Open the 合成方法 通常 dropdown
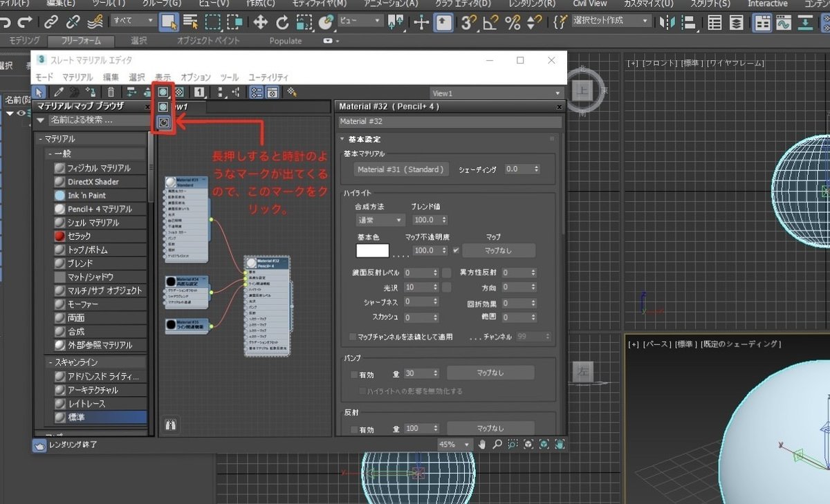 380,220
